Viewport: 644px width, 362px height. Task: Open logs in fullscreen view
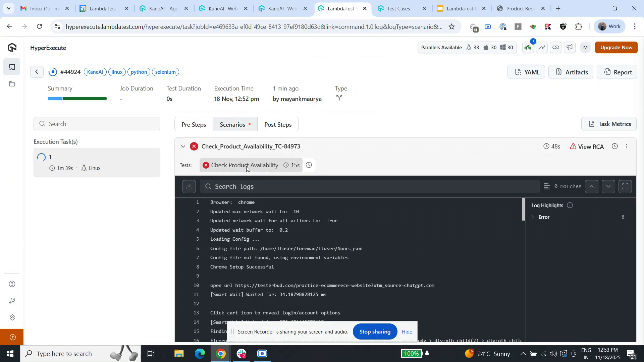pyautogui.click(x=625, y=186)
